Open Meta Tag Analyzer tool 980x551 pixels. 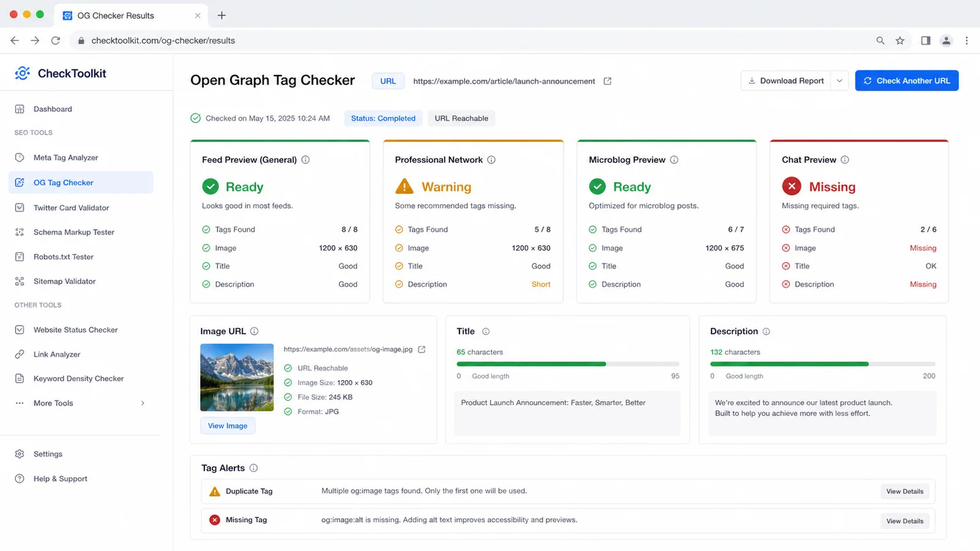[66, 157]
